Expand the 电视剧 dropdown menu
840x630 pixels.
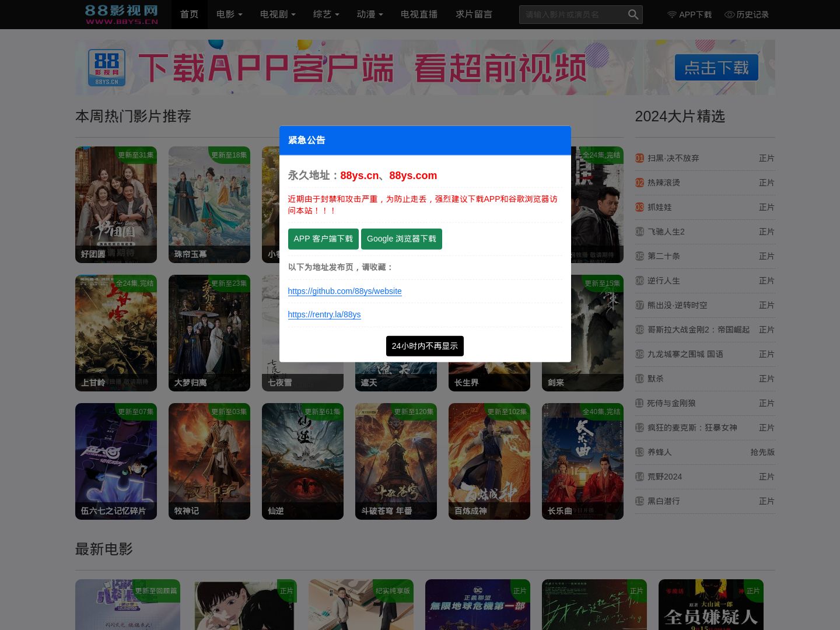tap(278, 15)
